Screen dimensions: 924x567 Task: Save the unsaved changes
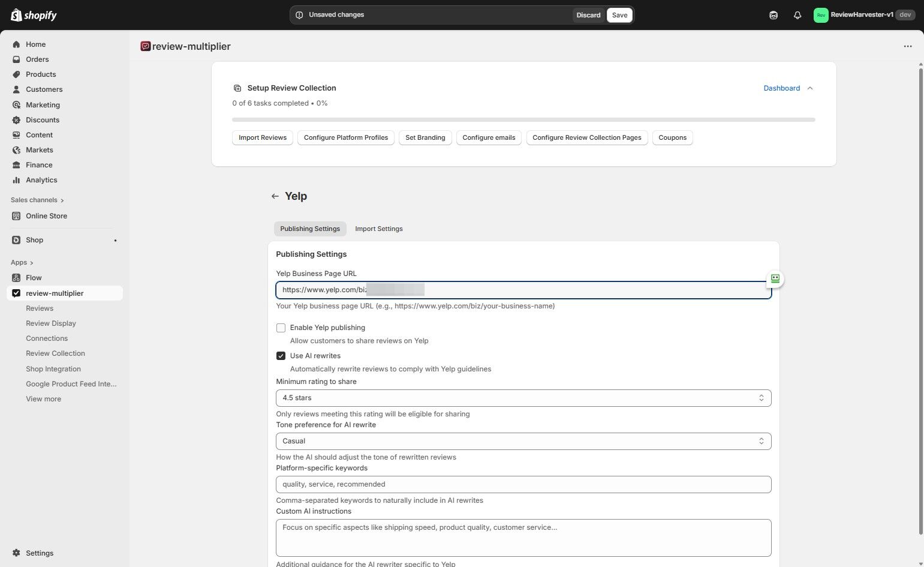pyautogui.click(x=619, y=14)
